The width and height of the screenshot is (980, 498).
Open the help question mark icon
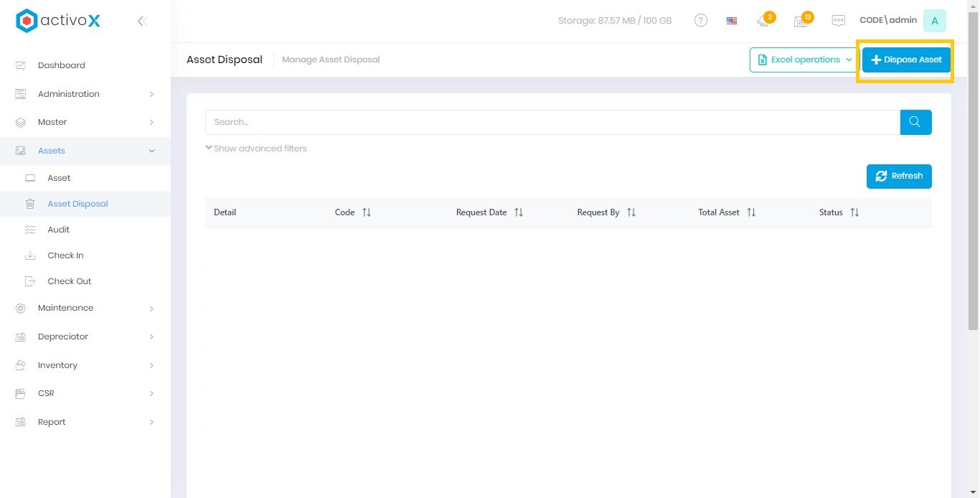click(x=701, y=21)
